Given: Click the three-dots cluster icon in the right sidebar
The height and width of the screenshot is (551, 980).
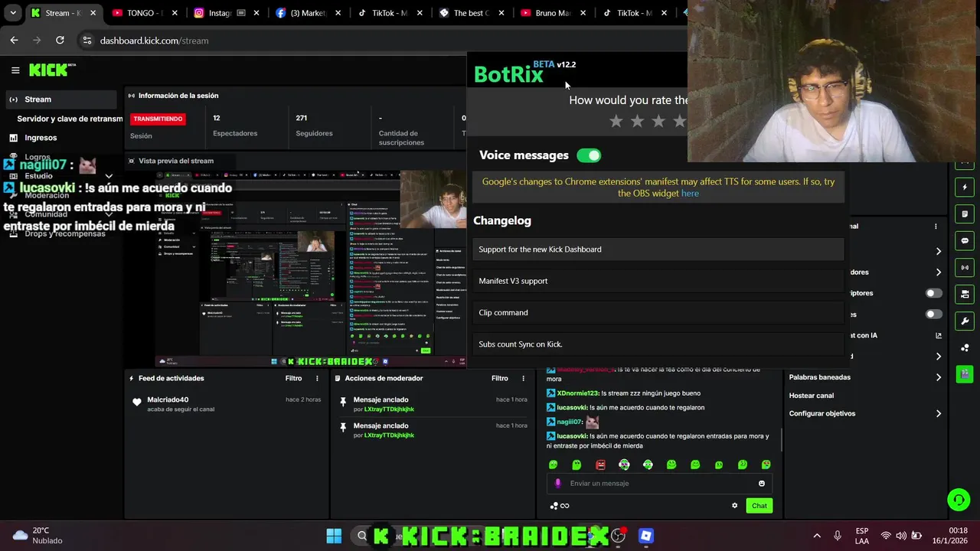Looking at the screenshot, I should (x=965, y=348).
